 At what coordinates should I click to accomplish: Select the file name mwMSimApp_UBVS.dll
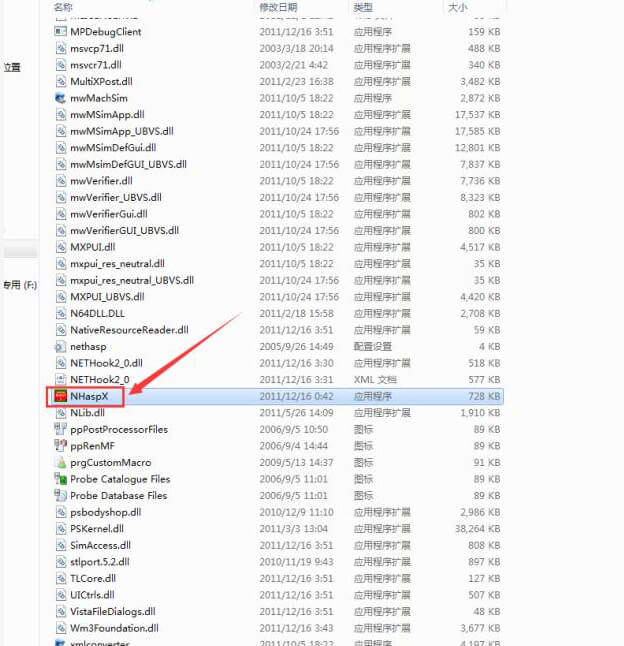[122, 131]
